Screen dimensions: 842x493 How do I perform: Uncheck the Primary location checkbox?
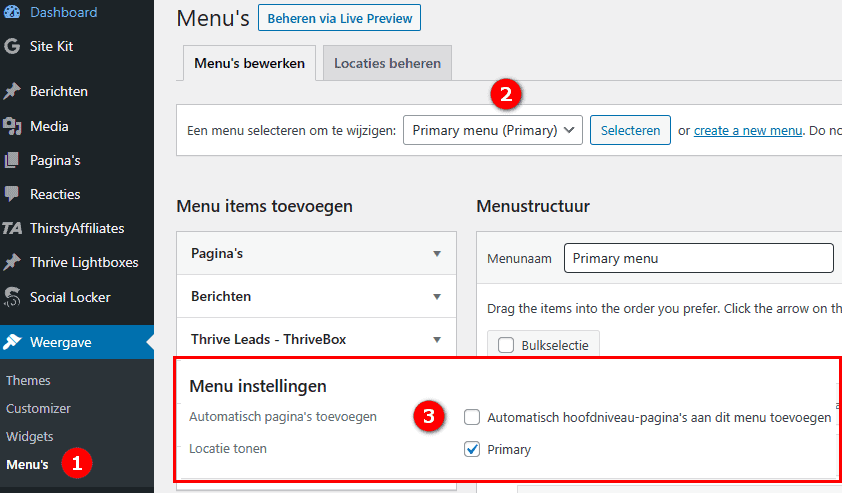pos(472,449)
